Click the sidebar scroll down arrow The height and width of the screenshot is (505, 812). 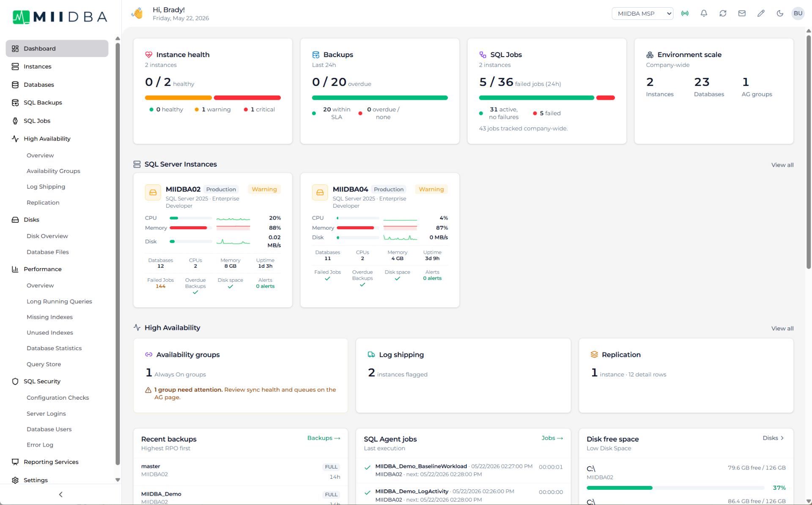(x=118, y=480)
